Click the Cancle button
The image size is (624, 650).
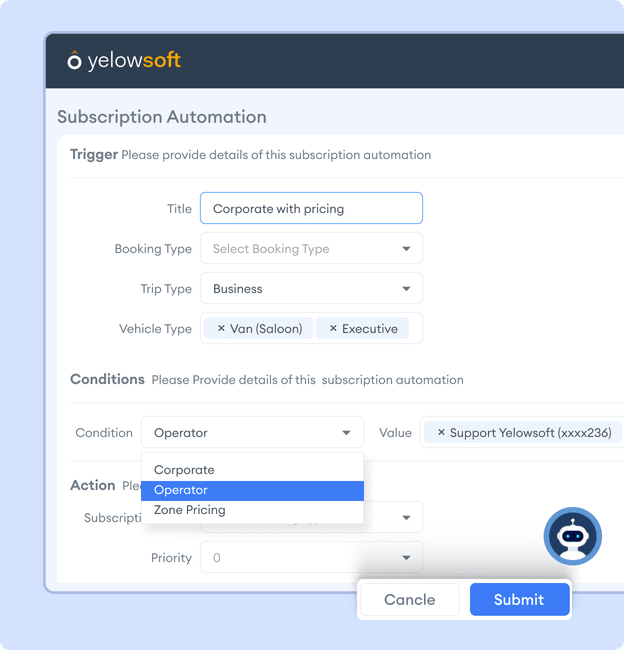coord(410,600)
